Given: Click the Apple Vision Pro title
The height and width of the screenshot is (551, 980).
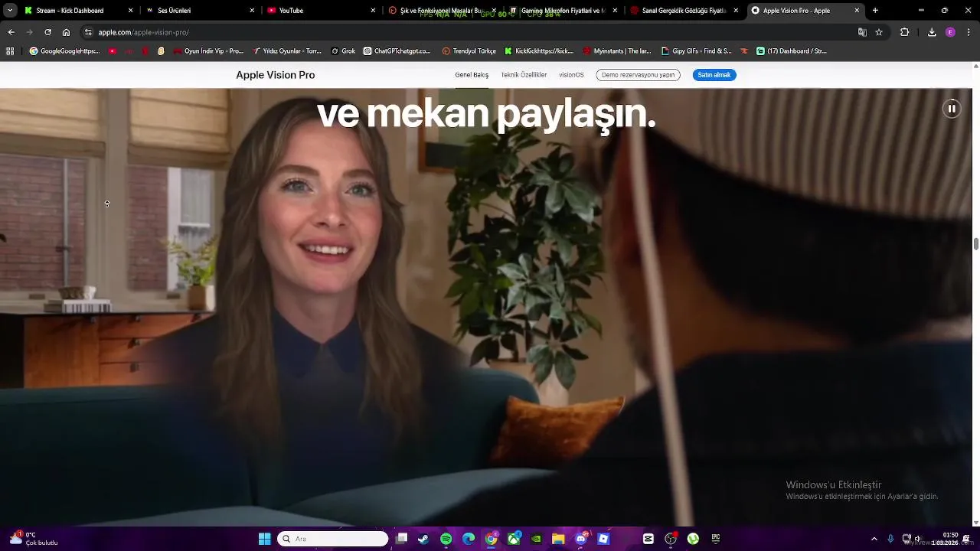Looking at the screenshot, I should (276, 75).
